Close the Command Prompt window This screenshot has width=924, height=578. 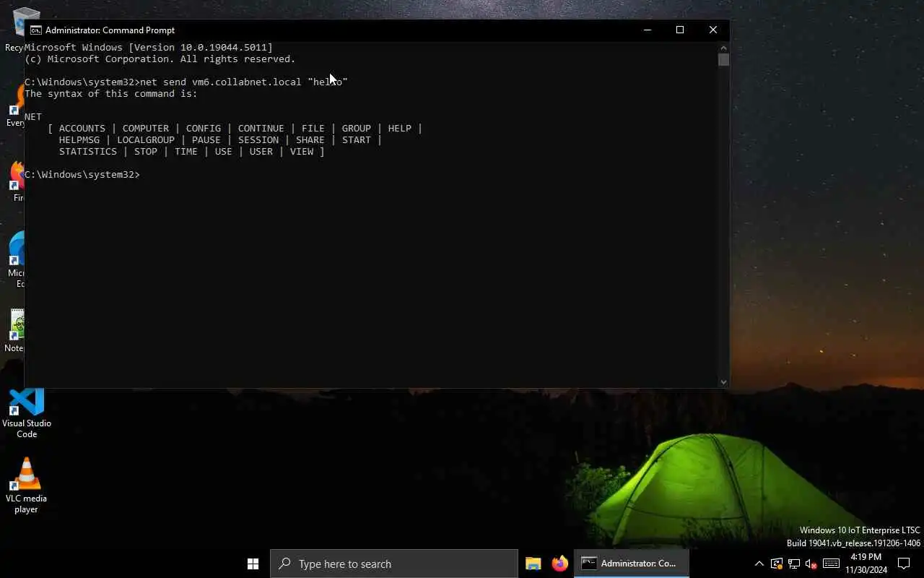pyautogui.click(x=713, y=30)
